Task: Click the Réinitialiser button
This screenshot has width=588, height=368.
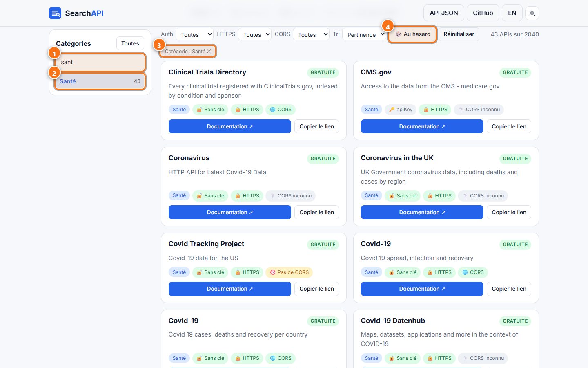Action: (x=459, y=34)
